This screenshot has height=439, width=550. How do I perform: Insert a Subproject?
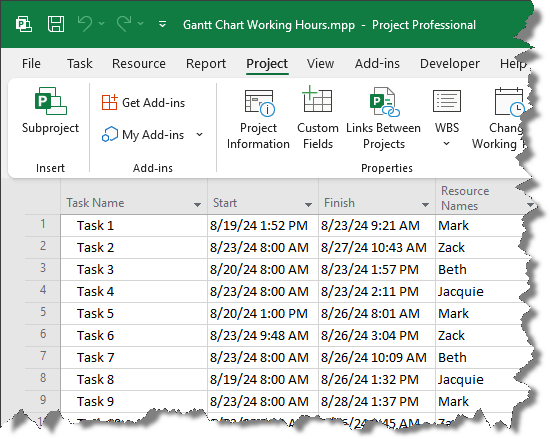pos(51,111)
